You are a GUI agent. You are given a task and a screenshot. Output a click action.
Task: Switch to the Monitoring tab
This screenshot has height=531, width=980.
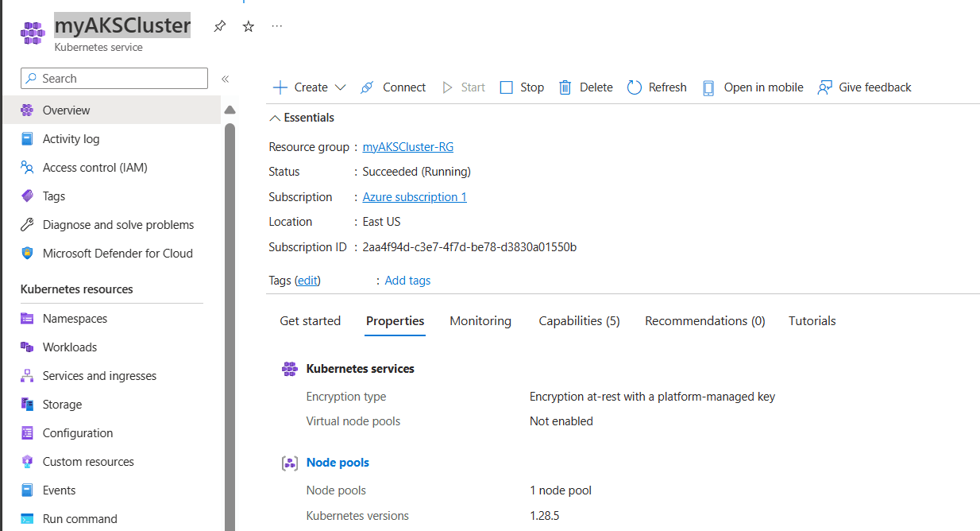point(480,321)
